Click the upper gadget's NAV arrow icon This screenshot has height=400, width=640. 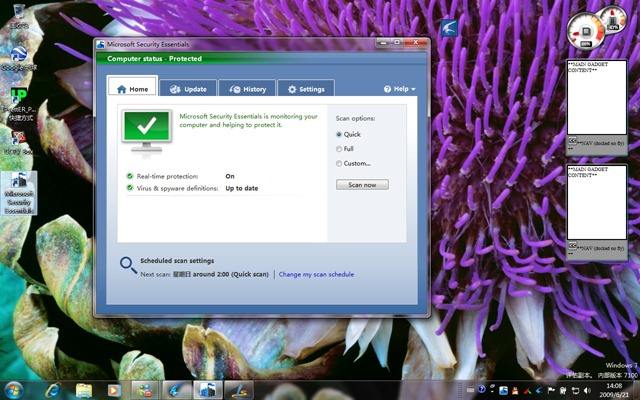pos(573,141)
